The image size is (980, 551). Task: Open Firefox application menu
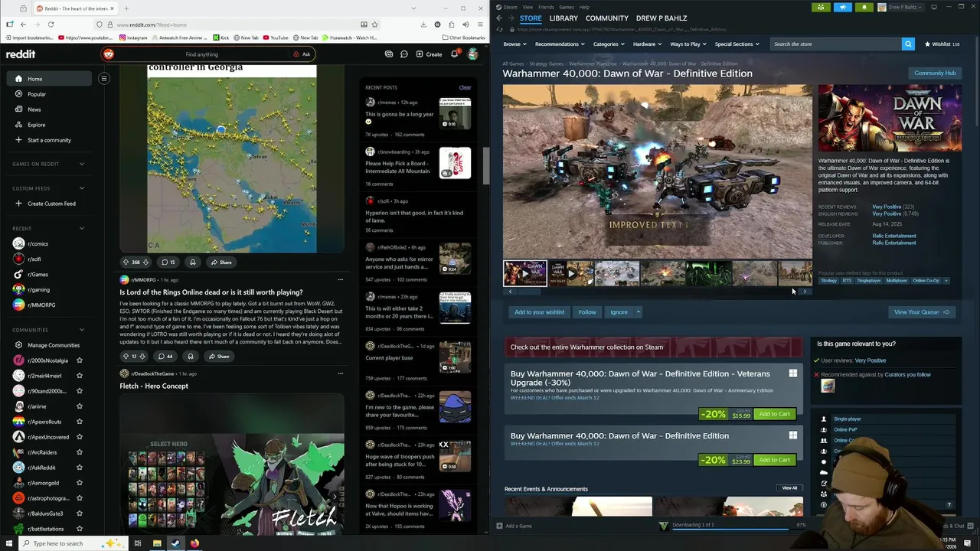tap(479, 24)
